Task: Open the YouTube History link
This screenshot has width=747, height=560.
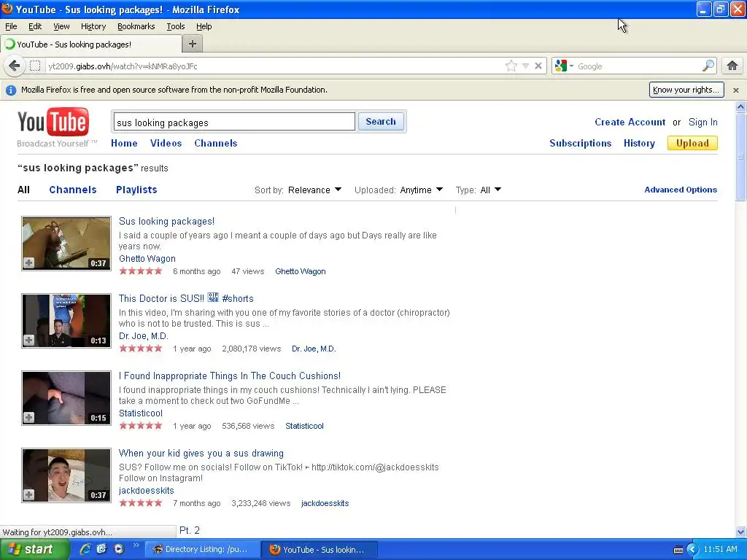Action: [639, 143]
